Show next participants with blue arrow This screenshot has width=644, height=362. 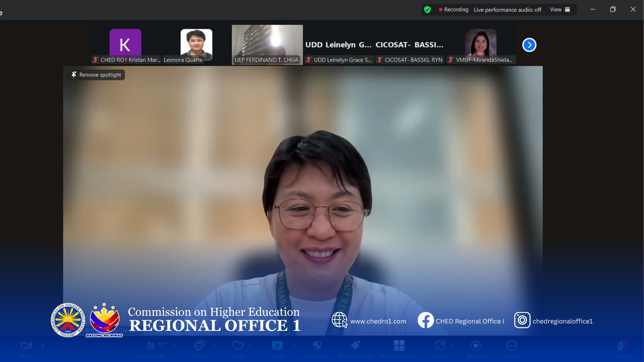529,45
